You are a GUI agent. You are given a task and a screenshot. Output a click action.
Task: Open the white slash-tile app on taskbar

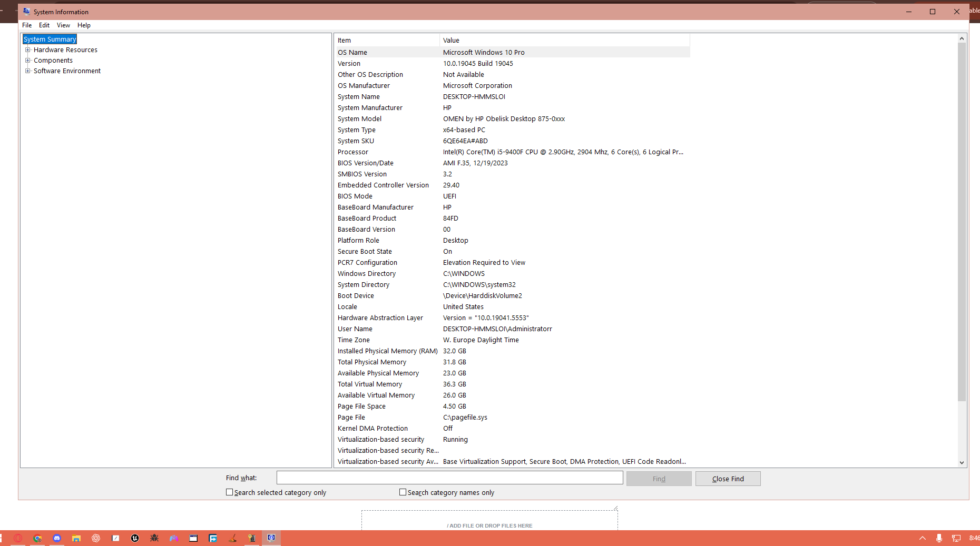(115, 538)
